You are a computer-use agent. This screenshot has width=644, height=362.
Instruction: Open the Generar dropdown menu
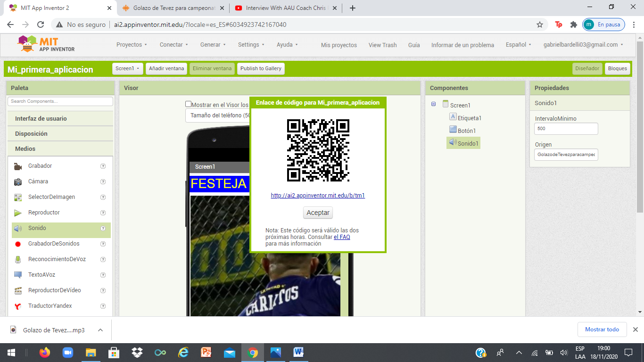(x=213, y=45)
